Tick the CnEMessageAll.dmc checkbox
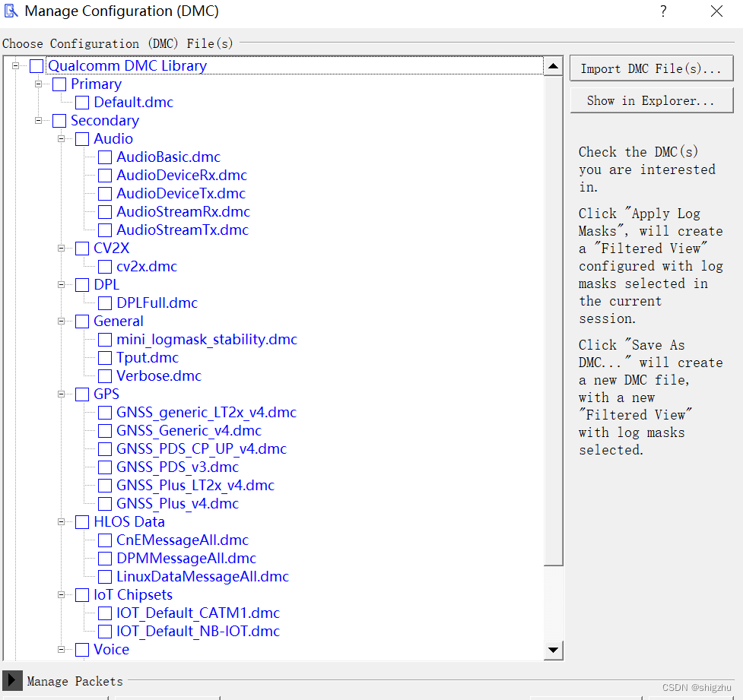This screenshot has width=743, height=700. (105, 540)
